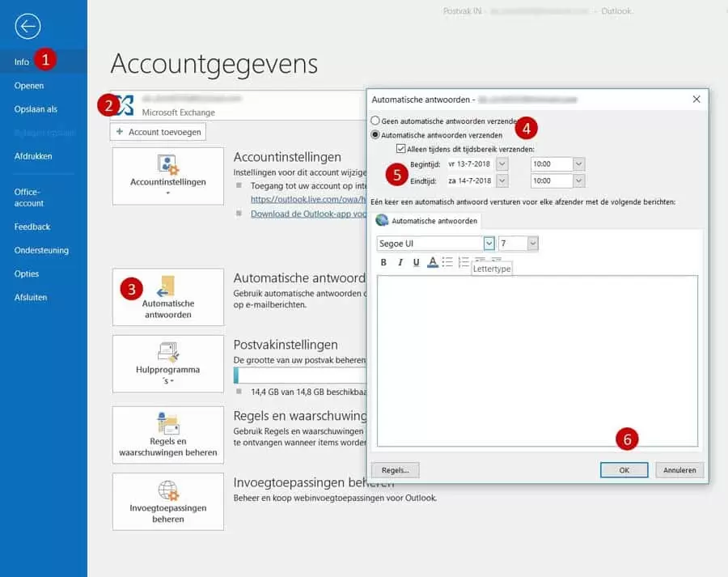
Task: Select Geen automatische antwoorden verzenden option
Action: 375,121
